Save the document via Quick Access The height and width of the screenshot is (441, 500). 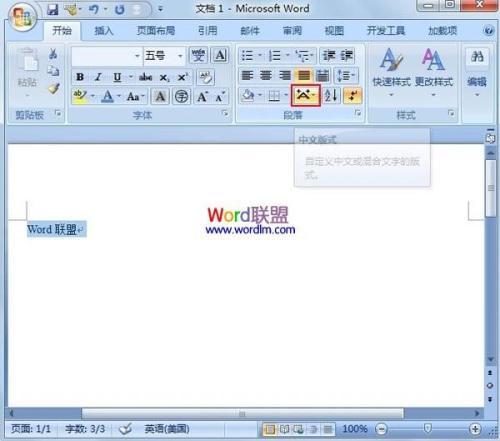pyautogui.click(x=53, y=9)
